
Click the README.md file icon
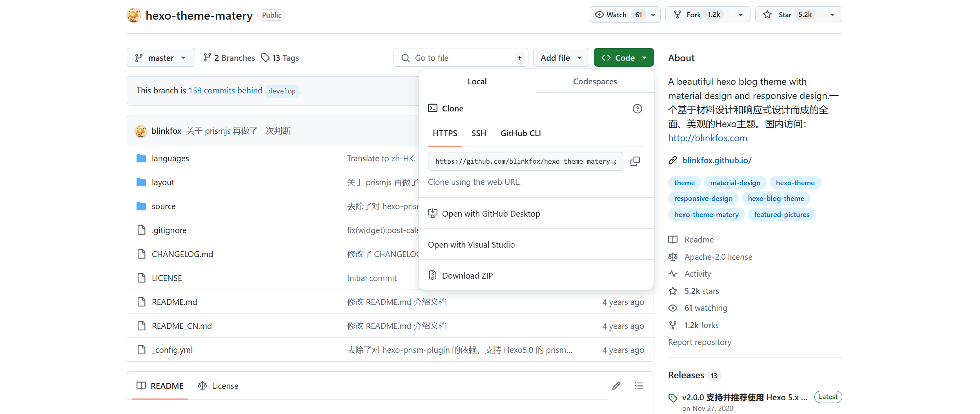click(x=141, y=302)
